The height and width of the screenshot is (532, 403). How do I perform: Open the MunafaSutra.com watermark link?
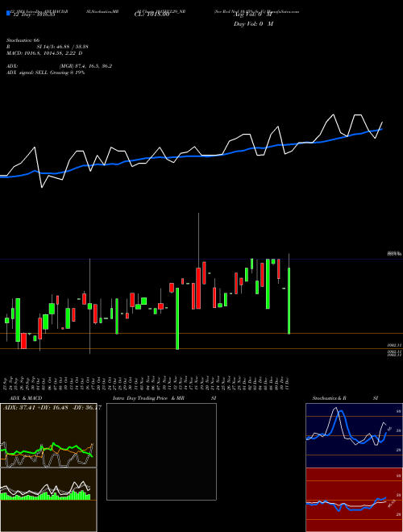click(x=283, y=11)
